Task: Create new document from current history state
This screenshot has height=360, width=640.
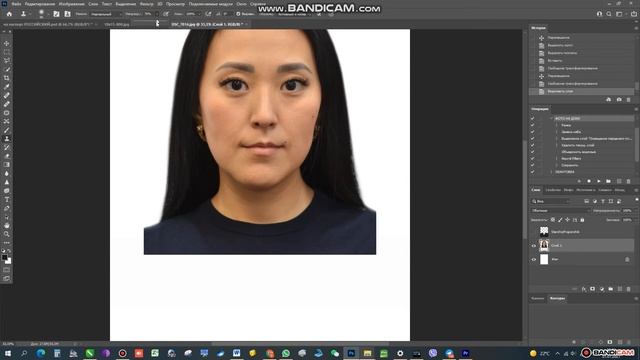Action: point(609,100)
